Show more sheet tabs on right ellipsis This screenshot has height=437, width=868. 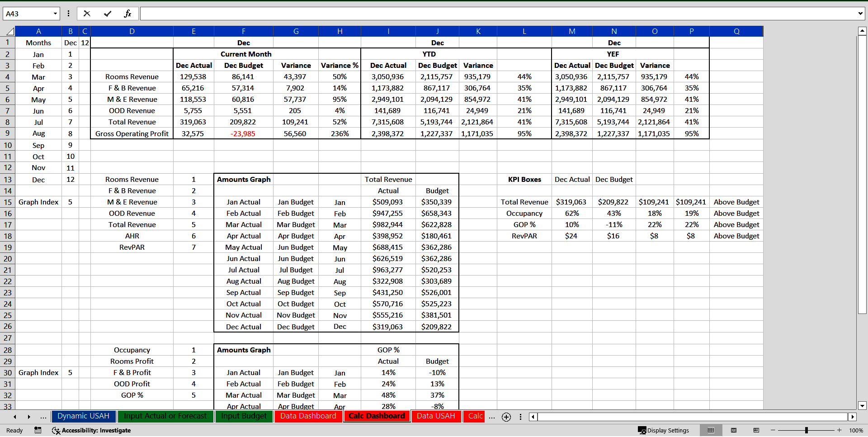(x=492, y=417)
